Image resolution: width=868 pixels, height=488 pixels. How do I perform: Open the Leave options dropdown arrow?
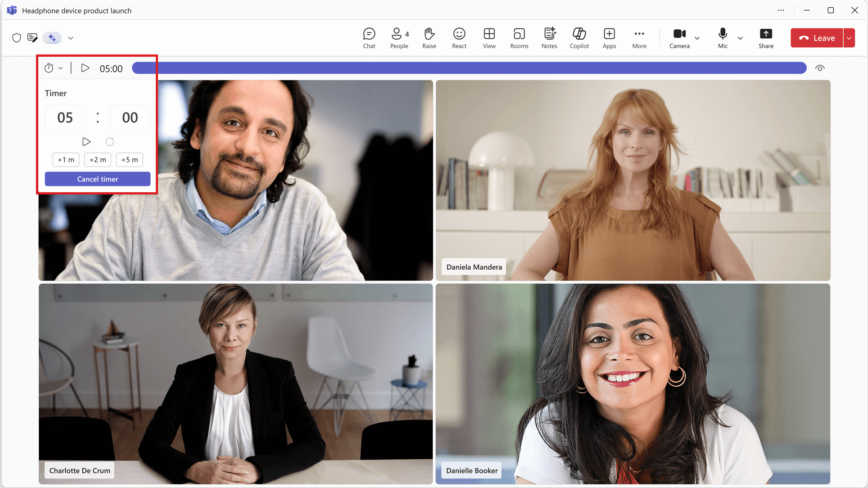849,38
